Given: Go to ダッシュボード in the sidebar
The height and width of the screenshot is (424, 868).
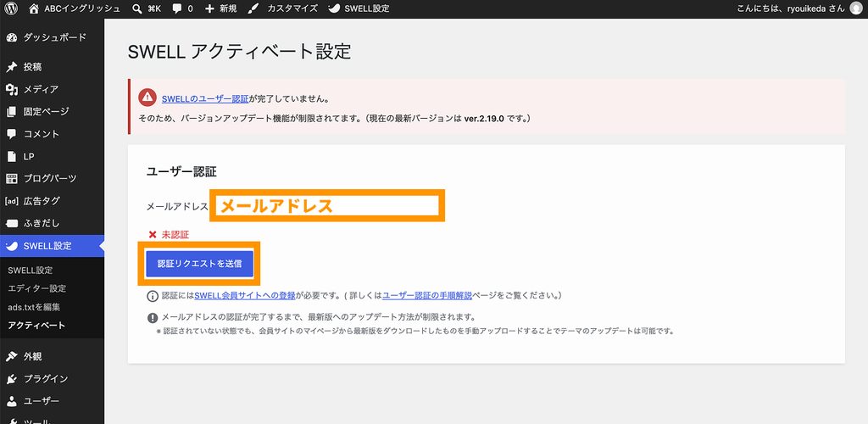Looking at the screenshot, I should (52, 37).
